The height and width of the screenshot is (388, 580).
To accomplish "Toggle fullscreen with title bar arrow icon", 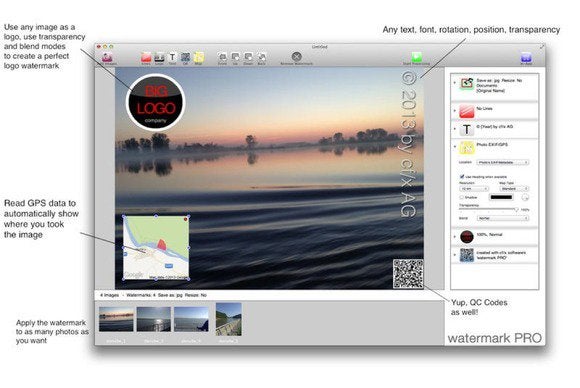I will coord(542,47).
